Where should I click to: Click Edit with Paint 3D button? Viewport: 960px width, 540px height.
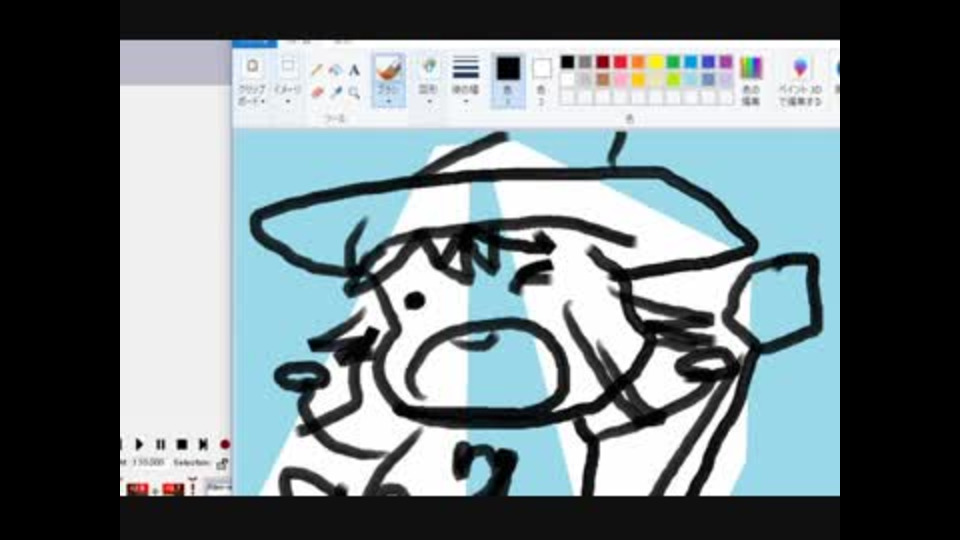(800, 81)
